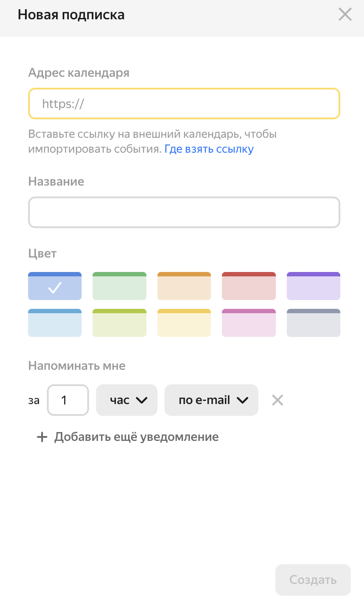Select the red color swatch
This screenshot has height=601, width=364.
[x=249, y=286]
